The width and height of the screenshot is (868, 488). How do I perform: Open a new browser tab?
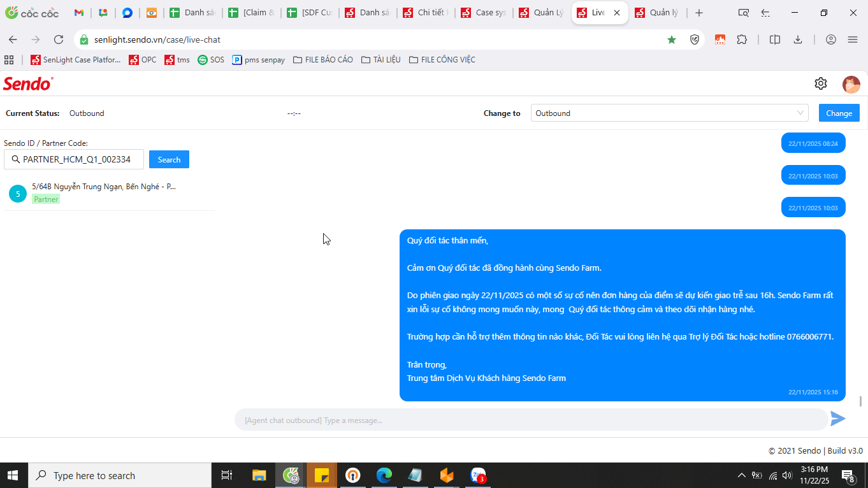coord(699,13)
